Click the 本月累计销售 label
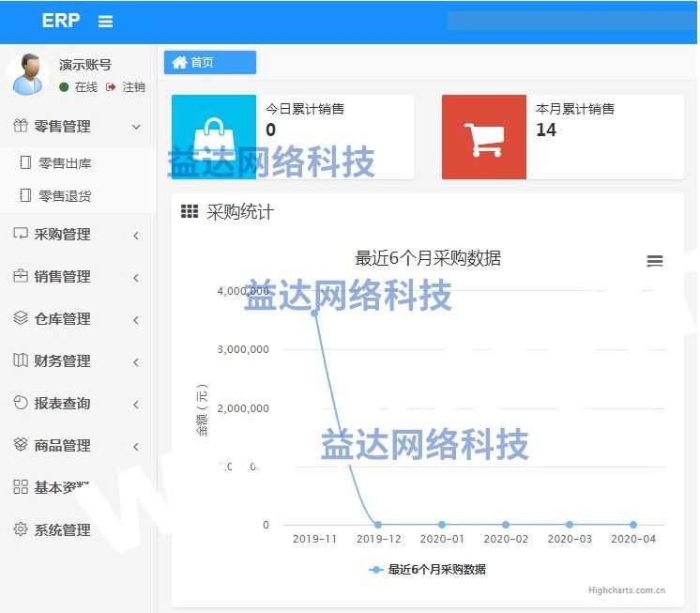700x613 pixels. pyautogui.click(x=575, y=109)
